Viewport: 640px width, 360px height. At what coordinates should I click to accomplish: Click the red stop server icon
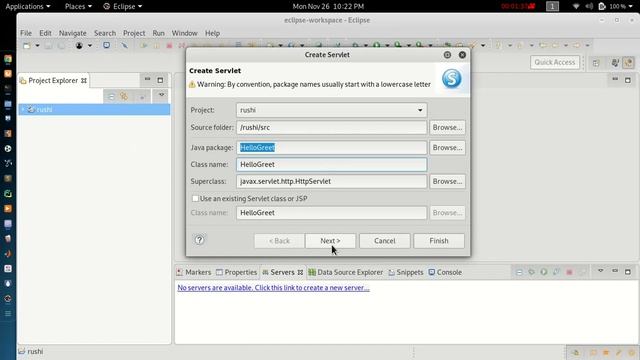point(569,272)
